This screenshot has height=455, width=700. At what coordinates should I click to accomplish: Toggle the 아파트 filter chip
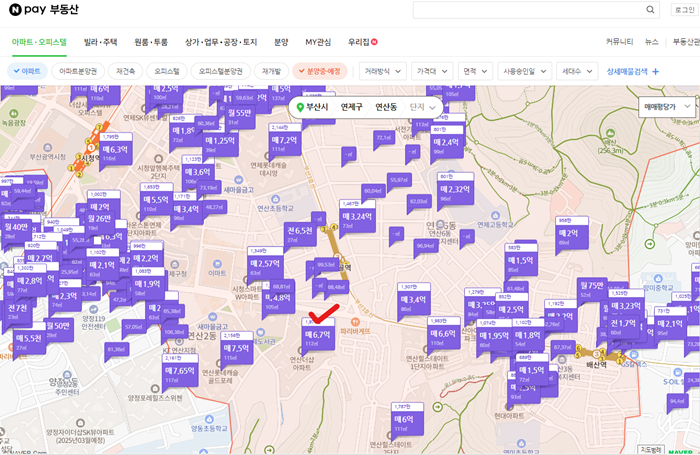pos(27,71)
